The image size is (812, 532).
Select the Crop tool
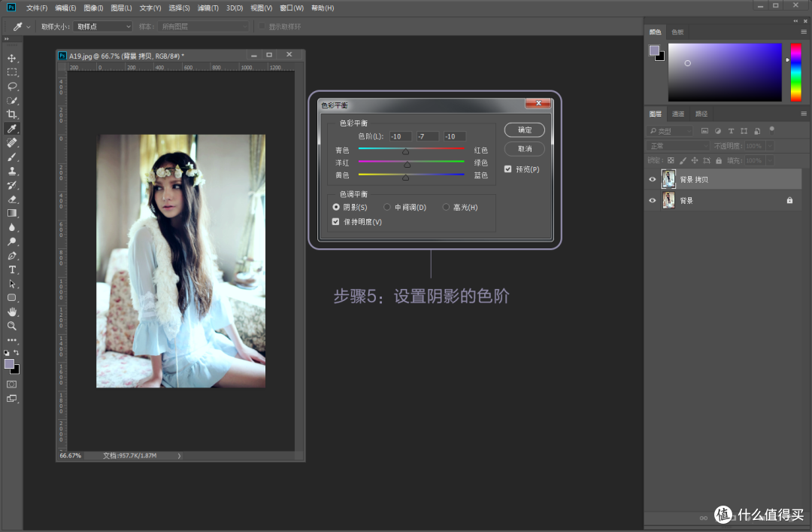(11, 114)
